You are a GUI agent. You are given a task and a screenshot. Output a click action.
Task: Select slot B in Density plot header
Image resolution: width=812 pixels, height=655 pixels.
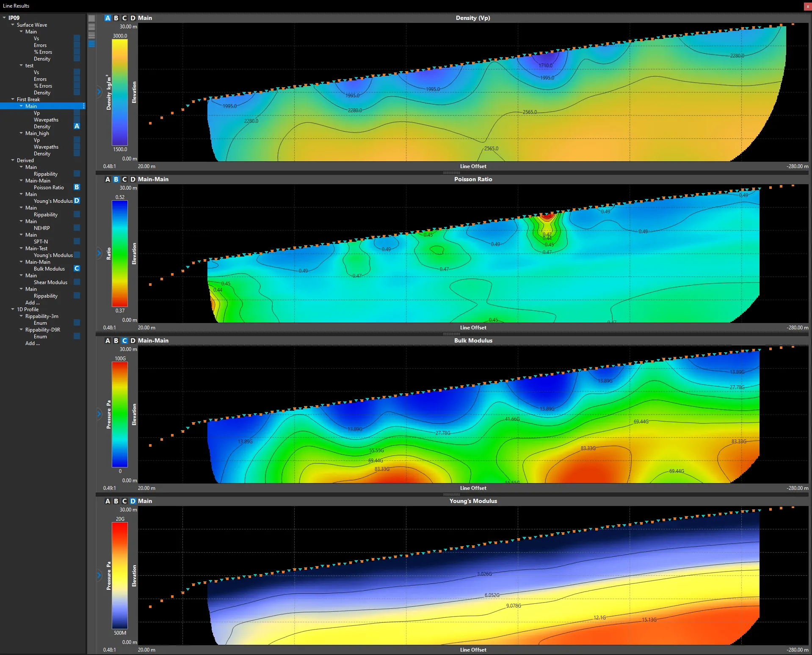coord(116,18)
